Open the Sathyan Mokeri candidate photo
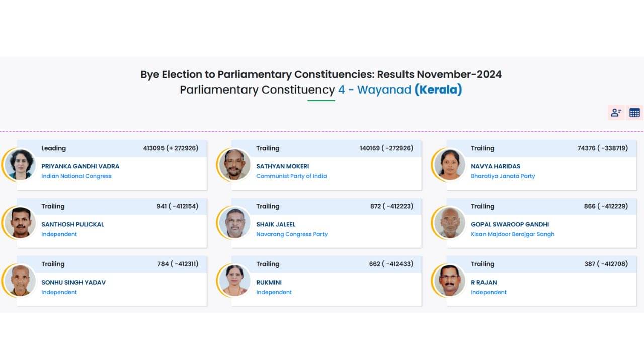Image resolution: width=644 pixels, height=362 pixels. (234, 164)
